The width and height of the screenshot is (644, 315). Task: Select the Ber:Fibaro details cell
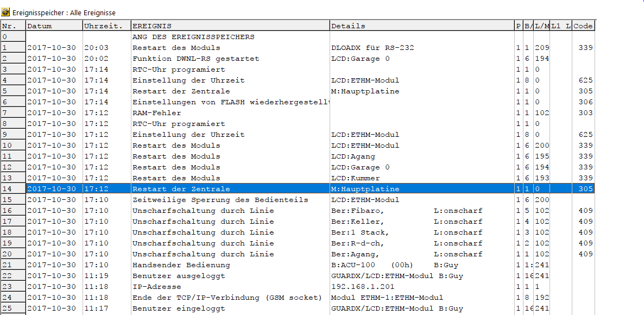tap(357, 211)
